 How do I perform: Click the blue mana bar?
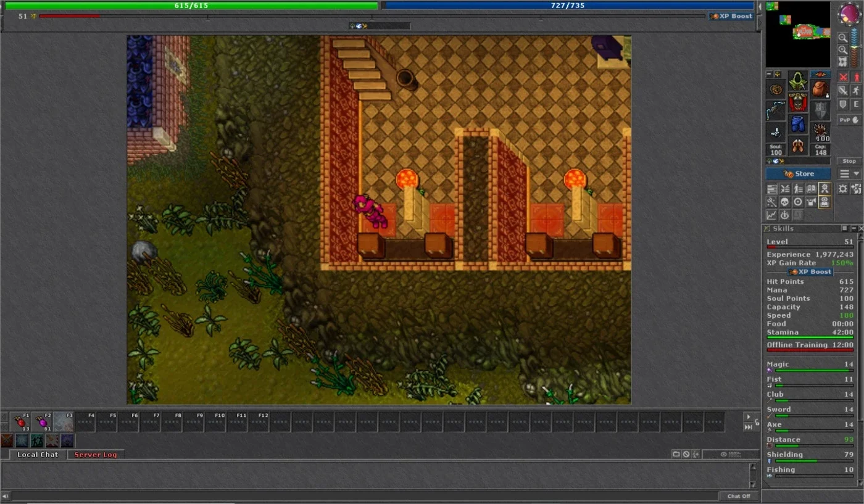coord(568,6)
